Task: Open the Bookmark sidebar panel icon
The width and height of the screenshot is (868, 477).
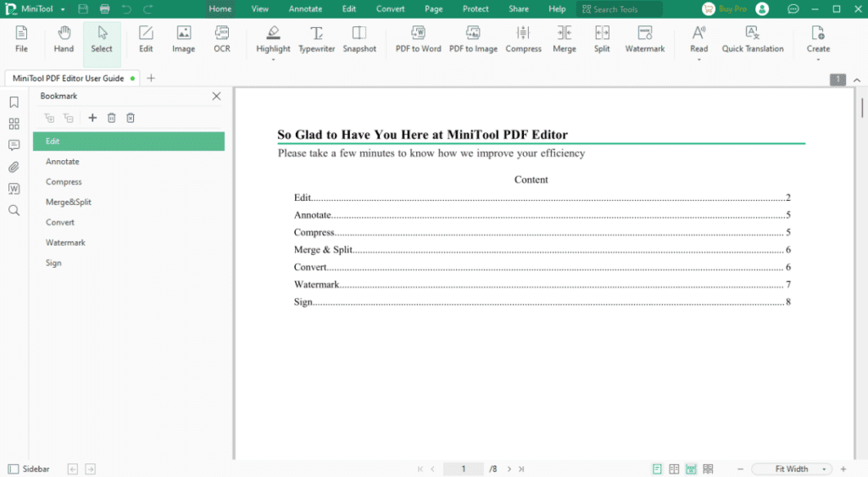Action: (x=14, y=102)
